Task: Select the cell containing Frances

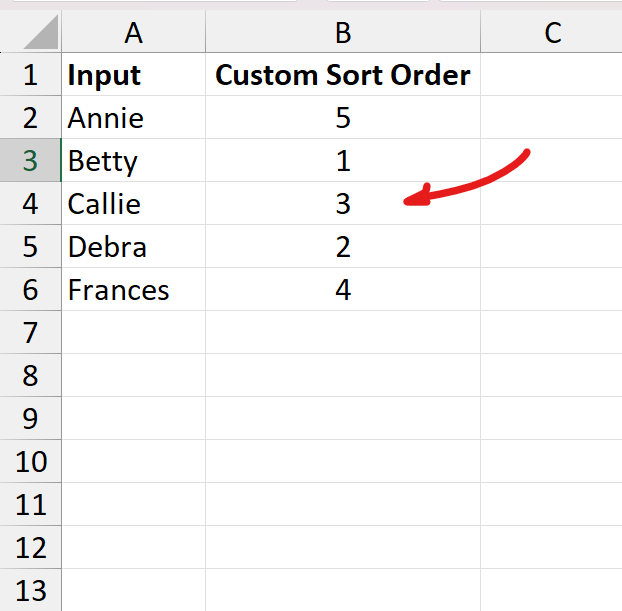Action: tap(133, 290)
